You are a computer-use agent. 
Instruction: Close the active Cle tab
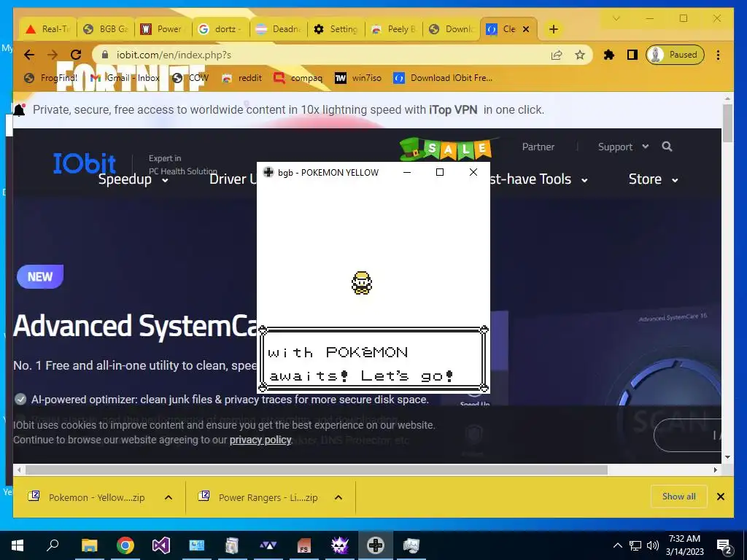[x=526, y=29]
